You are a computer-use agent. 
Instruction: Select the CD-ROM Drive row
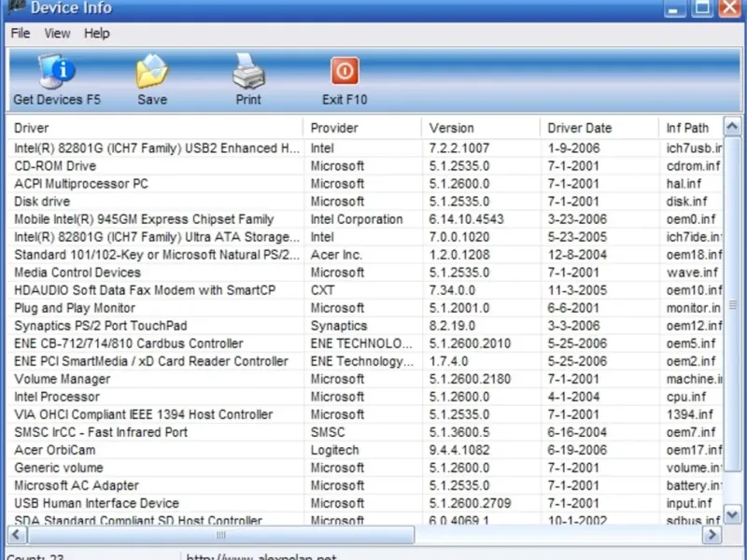pyautogui.click(x=365, y=166)
